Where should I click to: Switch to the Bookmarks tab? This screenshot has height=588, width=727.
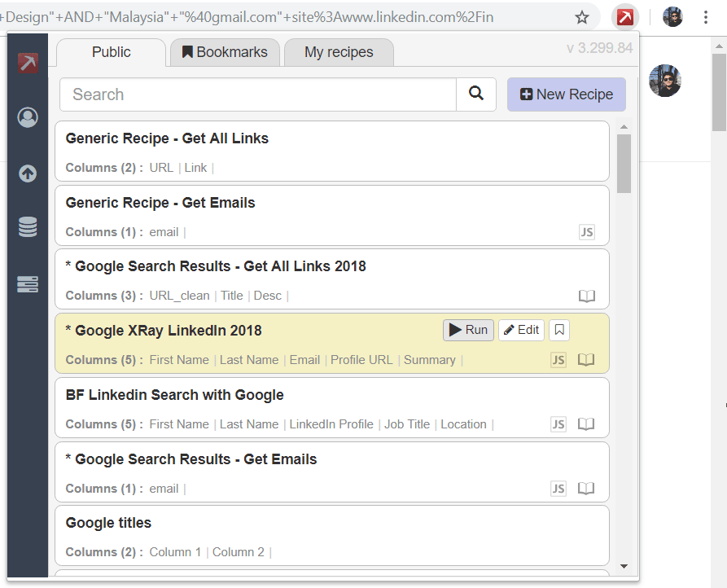225,52
